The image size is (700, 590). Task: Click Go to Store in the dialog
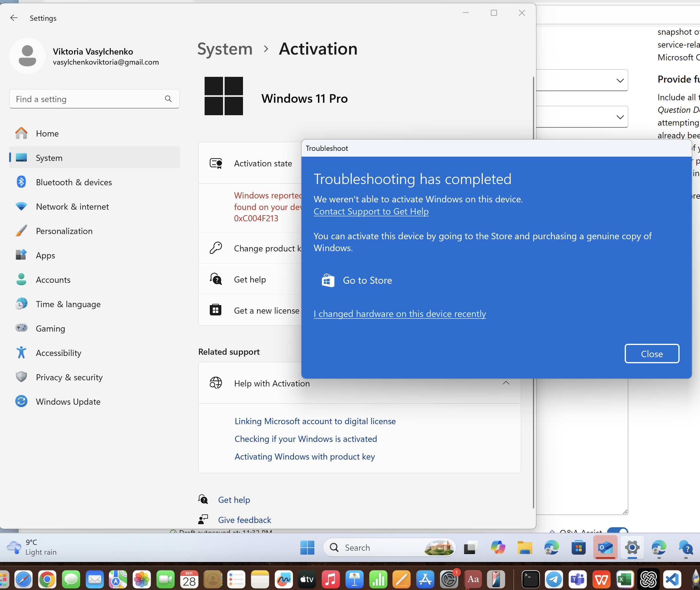click(x=367, y=280)
